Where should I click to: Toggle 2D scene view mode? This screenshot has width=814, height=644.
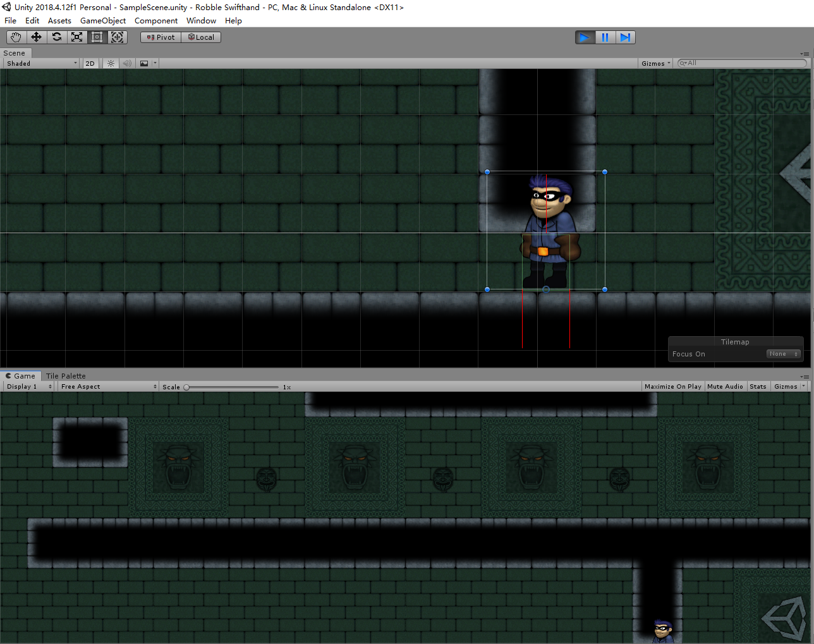90,63
